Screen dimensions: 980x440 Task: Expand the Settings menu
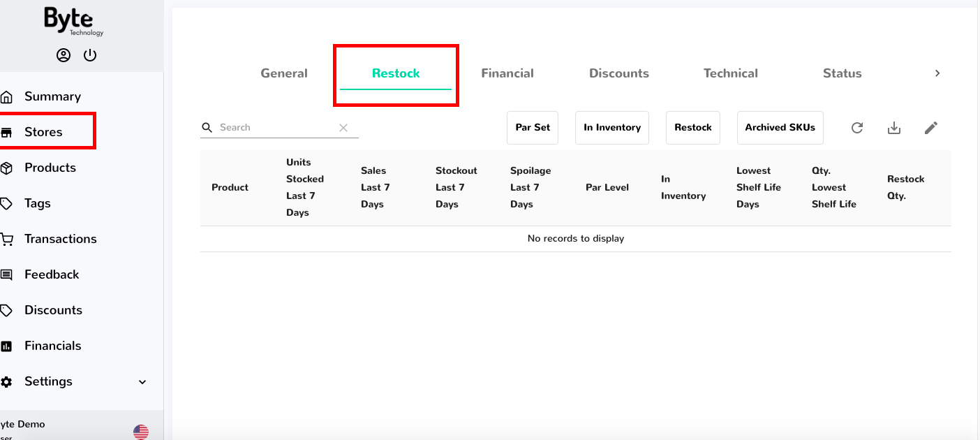coord(142,381)
